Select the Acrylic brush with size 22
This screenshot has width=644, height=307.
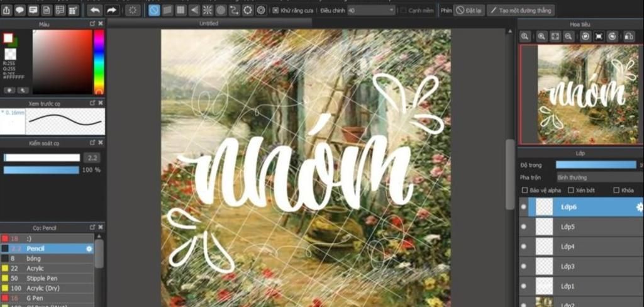[x=47, y=269]
